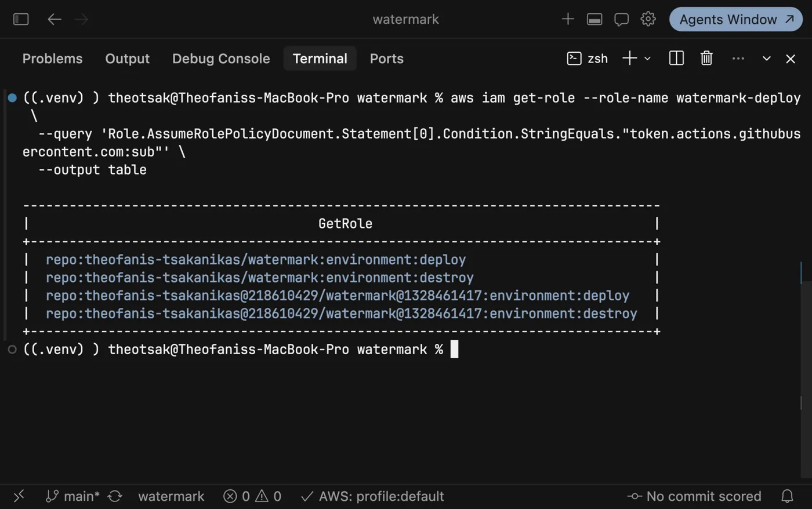Collapse panel with chevron down

766,59
